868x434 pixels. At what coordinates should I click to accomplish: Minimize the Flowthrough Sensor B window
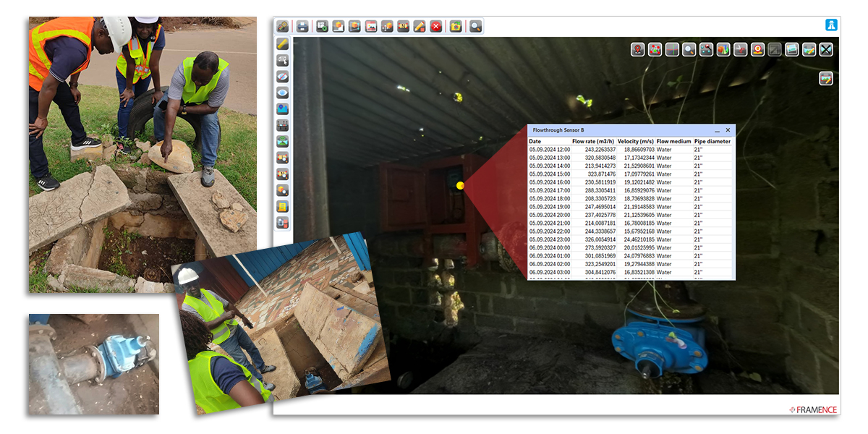717,130
